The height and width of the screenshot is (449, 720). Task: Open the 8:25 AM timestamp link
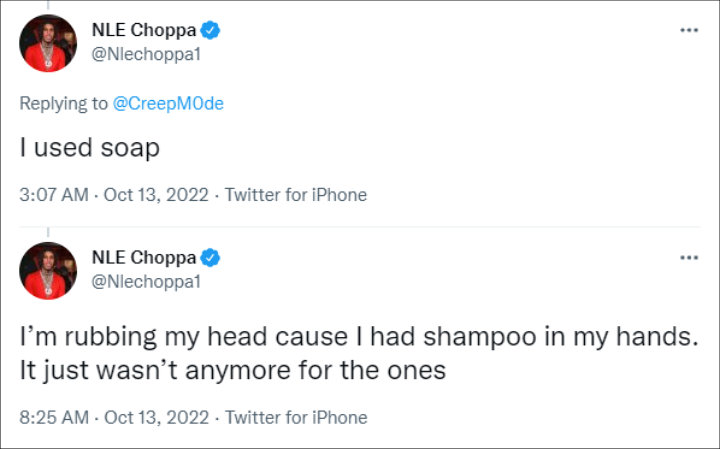pyautogui.click(x=52, y=417)
